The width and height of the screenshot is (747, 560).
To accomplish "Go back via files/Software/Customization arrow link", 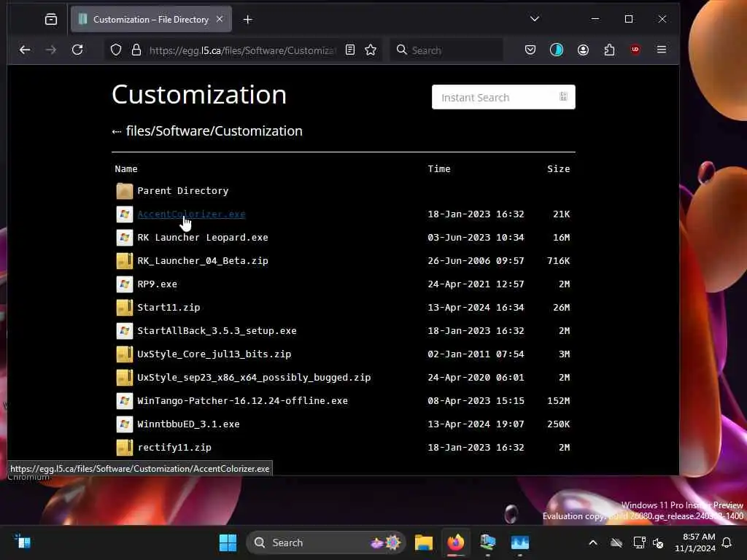I will pos(207,131).
